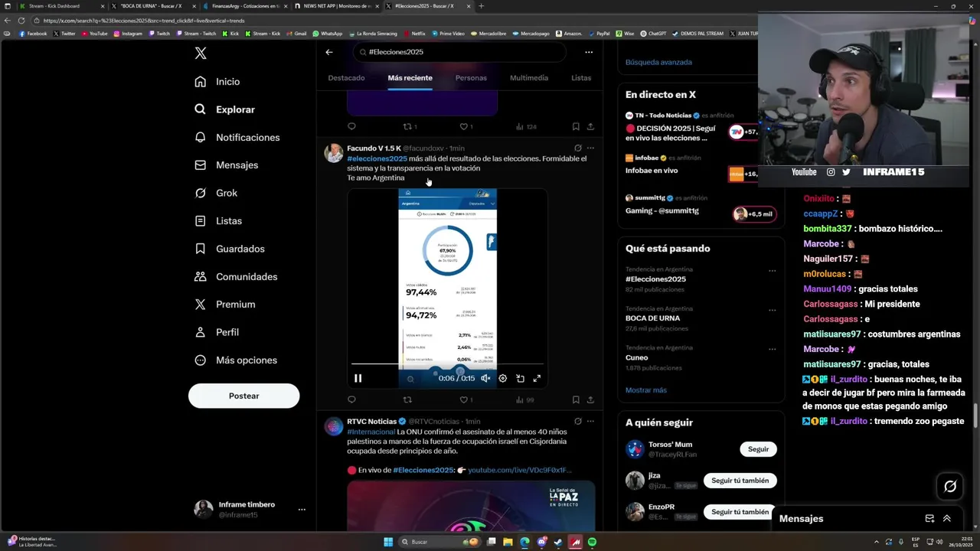Screen dimensions: 980x551
Task: Open Inicio in the X sidebar
Action: 217,82
